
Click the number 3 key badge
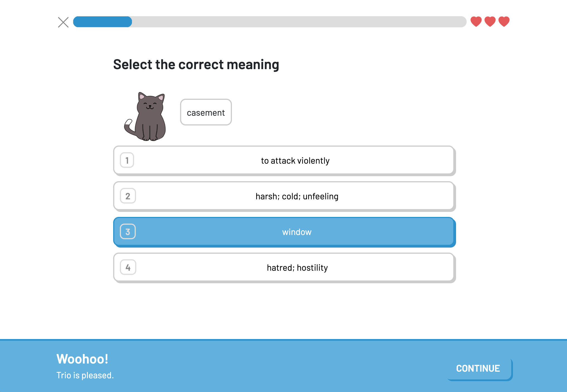pos(128,232)
